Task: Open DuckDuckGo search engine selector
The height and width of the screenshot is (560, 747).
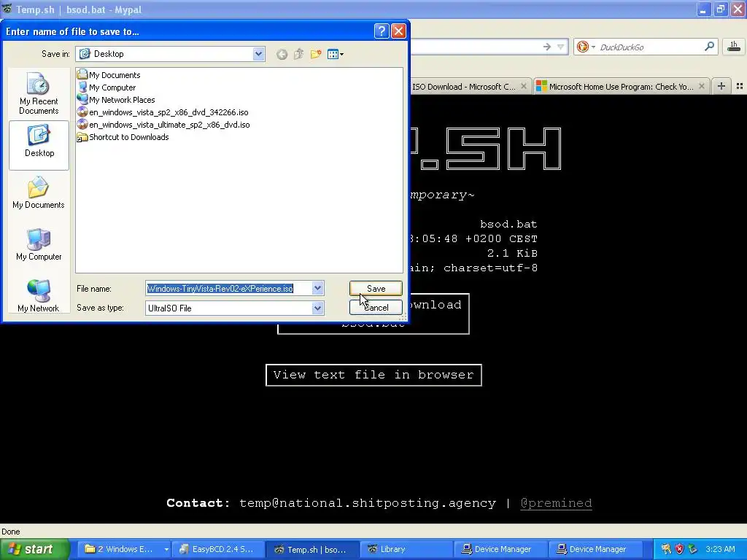Action: pyautogui.click(x=586, y=47)
